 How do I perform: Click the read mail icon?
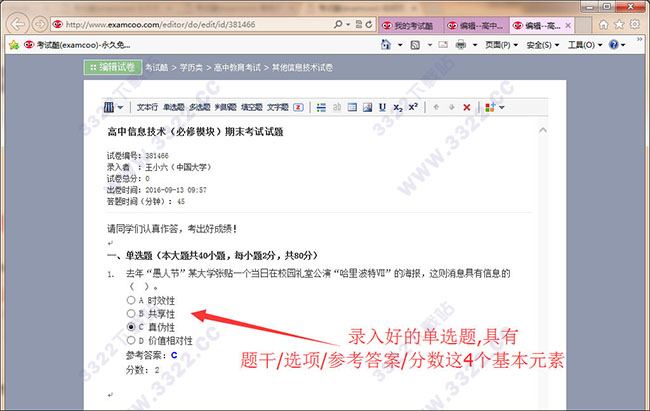[x=443, y=44]
